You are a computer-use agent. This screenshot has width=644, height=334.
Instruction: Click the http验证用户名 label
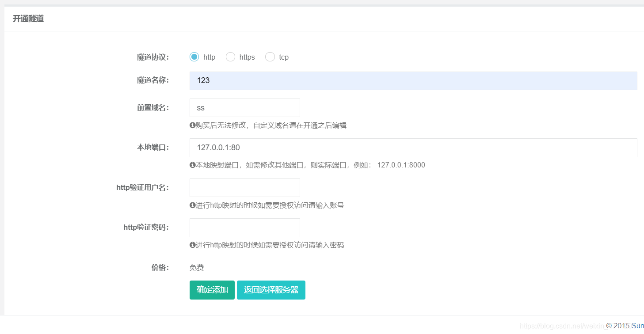click(x=143, y=187)
